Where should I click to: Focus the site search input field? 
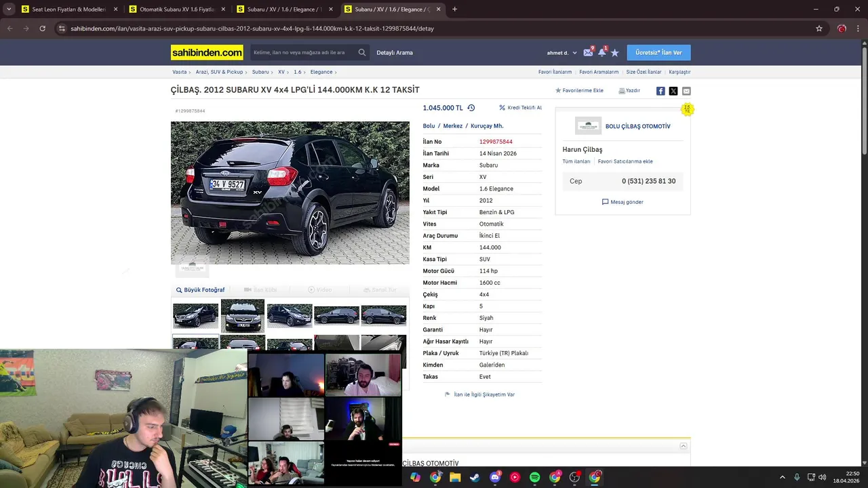point(303,52)
